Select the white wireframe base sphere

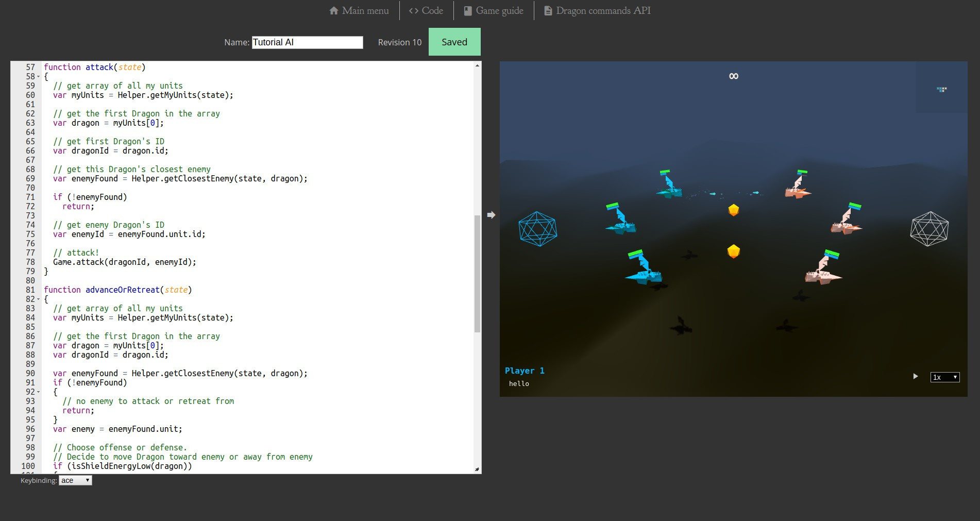click(930, 229)
